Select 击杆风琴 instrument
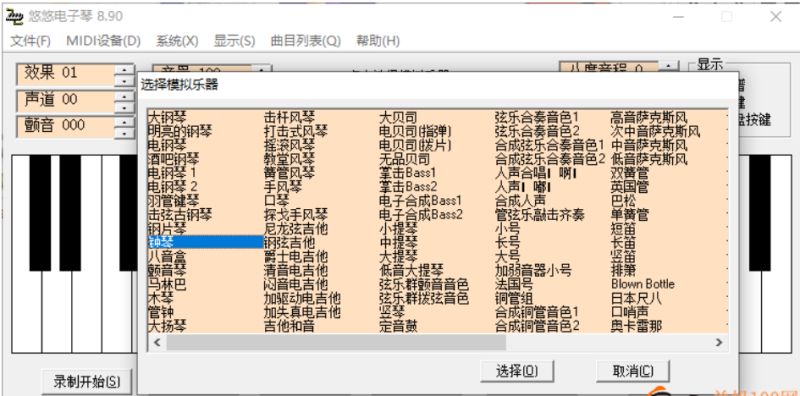 [x=289, y=117]
